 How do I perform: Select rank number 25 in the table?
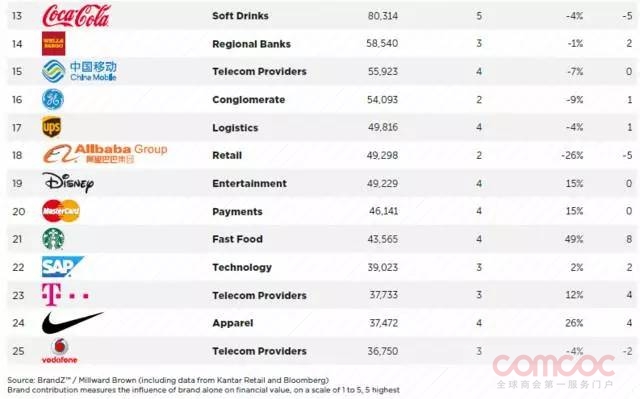pos(18,351)
